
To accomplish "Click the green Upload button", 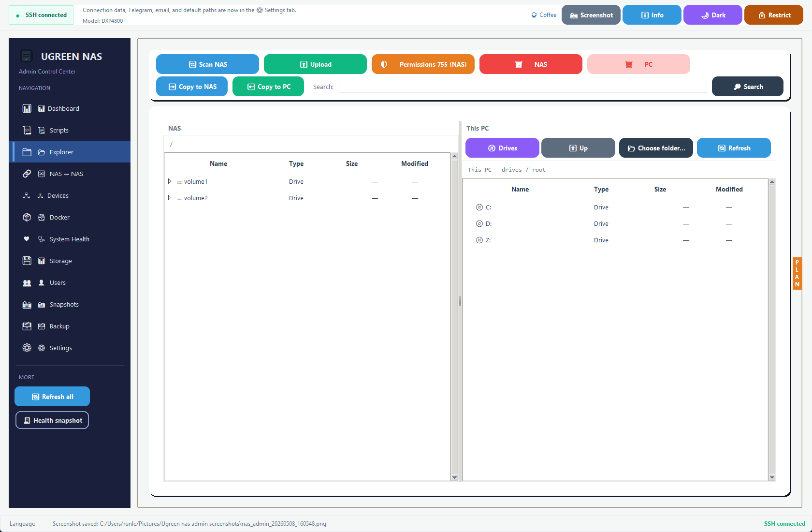I will (315, 64).
